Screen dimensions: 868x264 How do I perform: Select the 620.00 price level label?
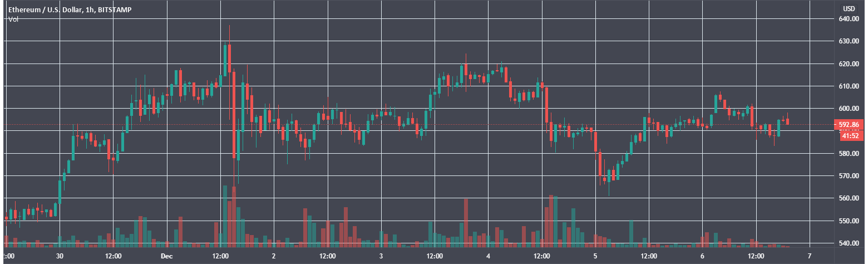[849, 64]
